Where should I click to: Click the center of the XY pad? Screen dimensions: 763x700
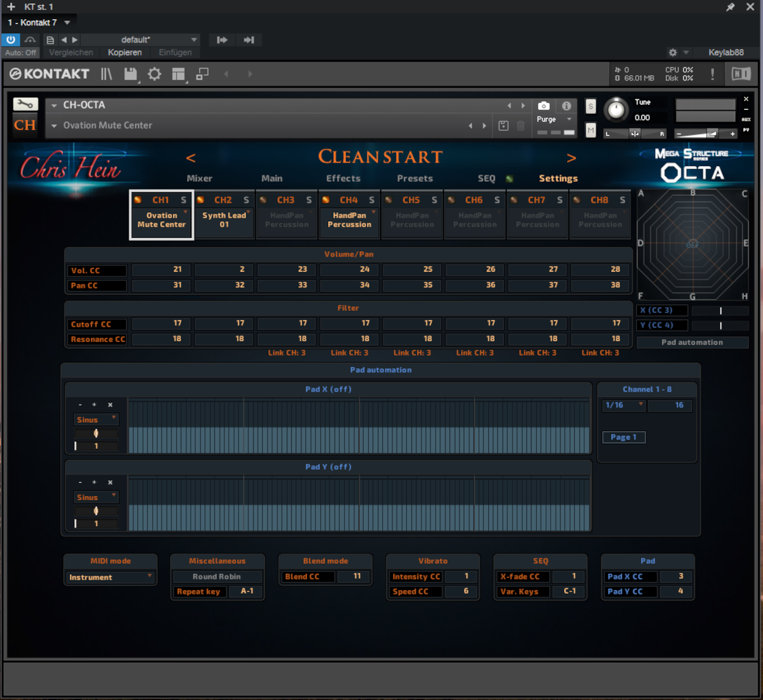click(x=692, y=244)
